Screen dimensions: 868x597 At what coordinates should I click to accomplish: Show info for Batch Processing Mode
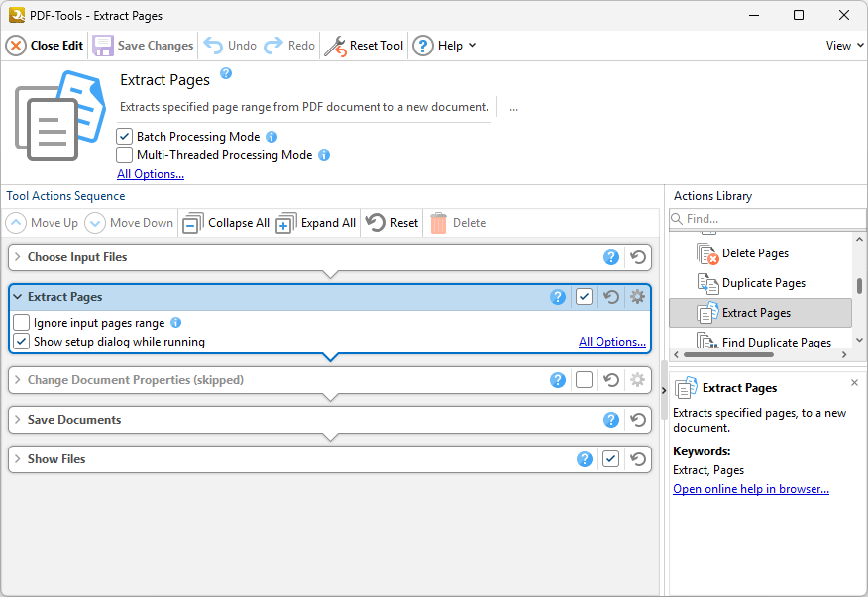pyautogui.click(x=271, y=136)
